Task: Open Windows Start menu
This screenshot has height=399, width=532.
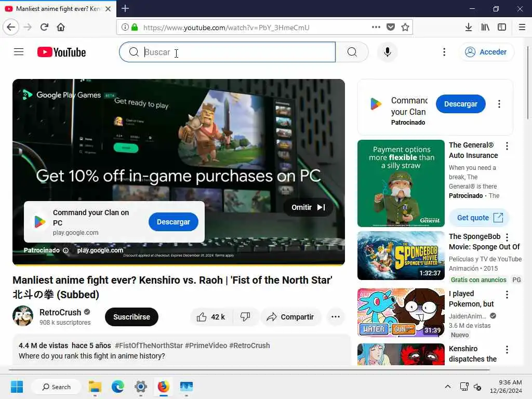Action: 17,387
